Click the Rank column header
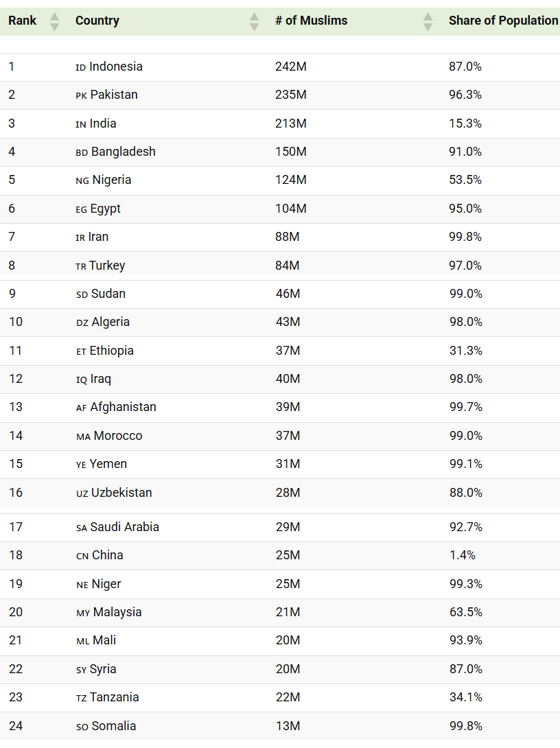Viewport: 560px width, 748px height. pyautogui.click(x=23, y=21)
